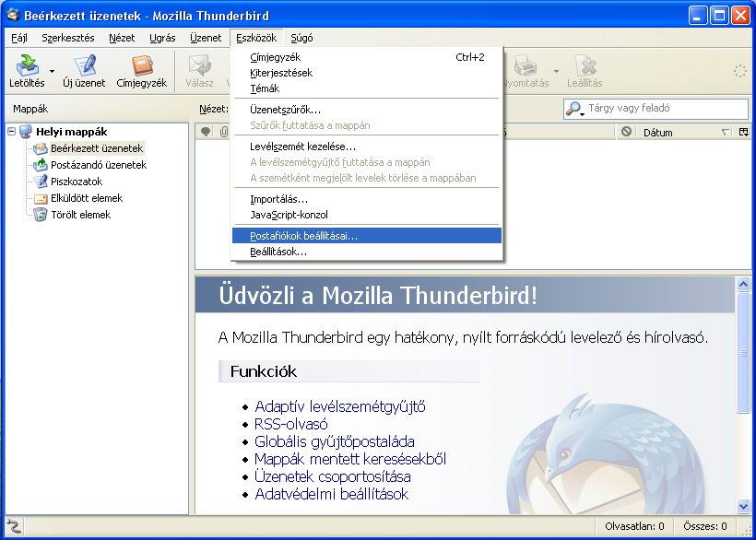Choose Importálás... menu entry
The height and width of the screenshot is (540, 756).
click(367, 199)
